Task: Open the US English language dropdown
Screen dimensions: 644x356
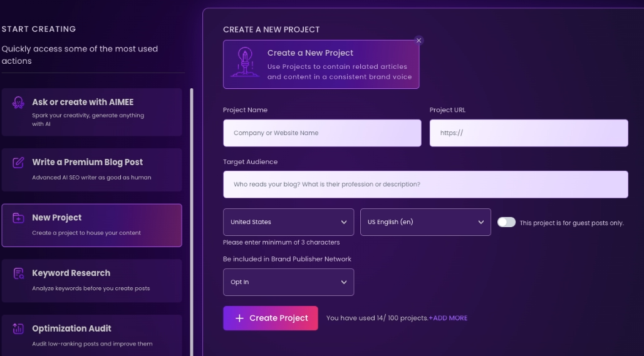Action: click(425, 222)
